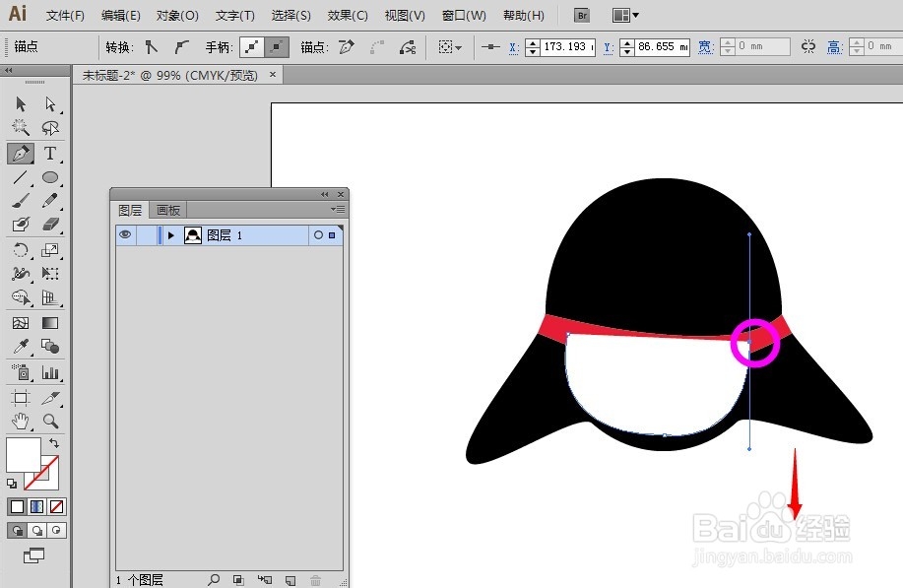This screenshot has width=903, height=588.
Task: Cut path at selected anchor points
Action: 408,47
